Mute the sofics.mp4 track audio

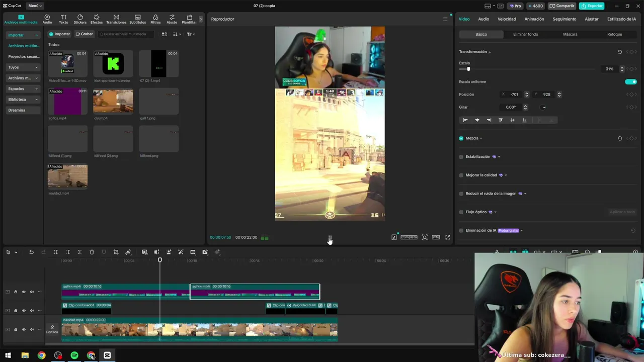point(32,292)
